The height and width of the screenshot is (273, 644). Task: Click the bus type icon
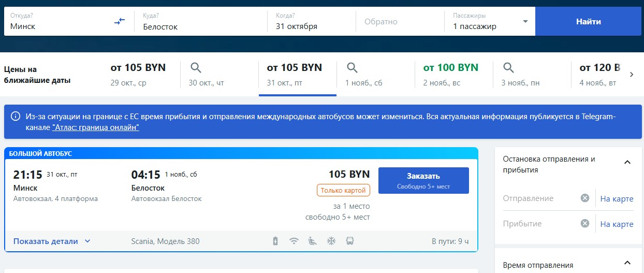[350, 241]
